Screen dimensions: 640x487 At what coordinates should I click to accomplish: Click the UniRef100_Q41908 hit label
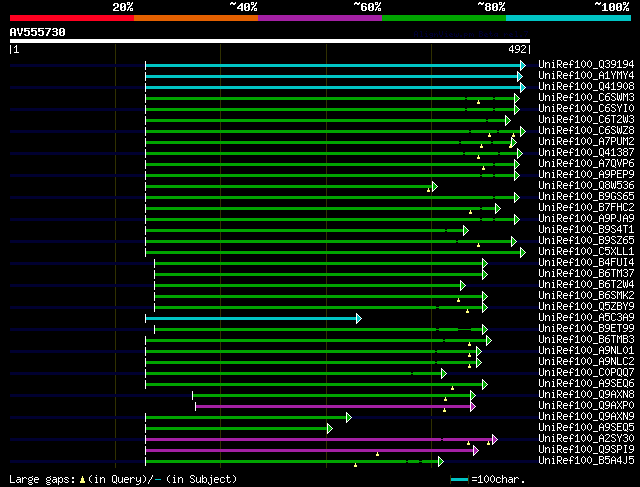[586, 86]
